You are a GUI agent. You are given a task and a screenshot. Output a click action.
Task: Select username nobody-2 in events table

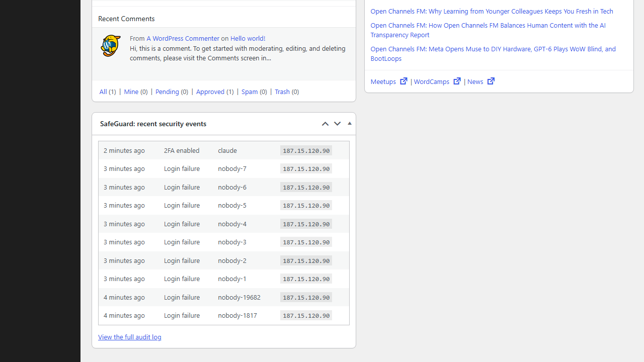[x=232, y=260]
